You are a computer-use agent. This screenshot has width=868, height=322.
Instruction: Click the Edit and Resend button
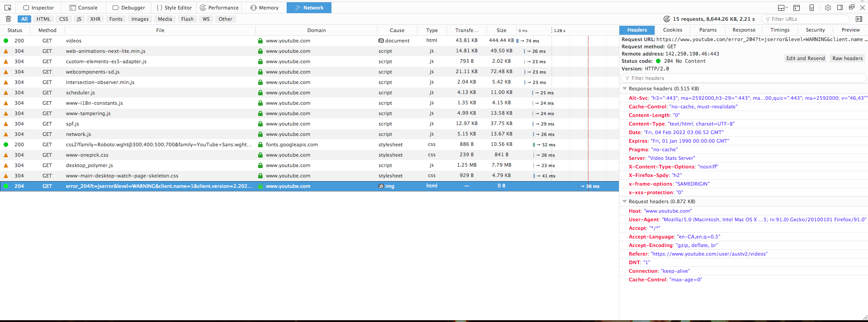(x=806, y=58)
